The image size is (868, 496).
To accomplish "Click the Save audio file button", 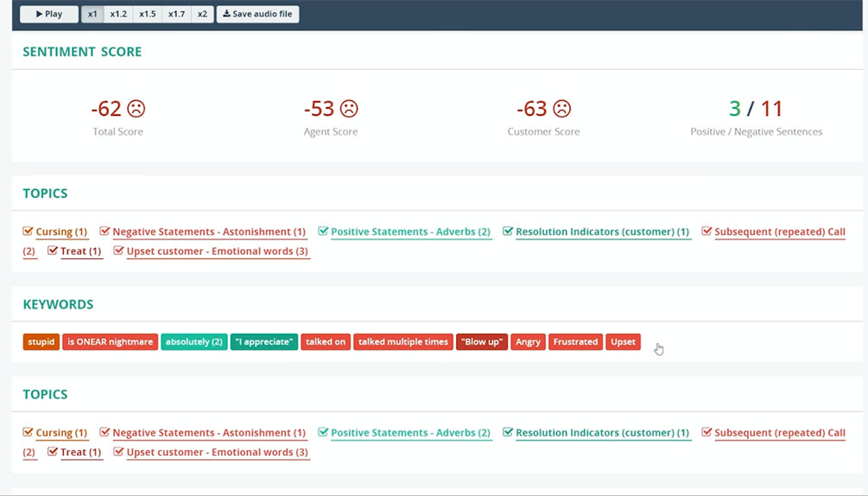I will pos(257,14).
